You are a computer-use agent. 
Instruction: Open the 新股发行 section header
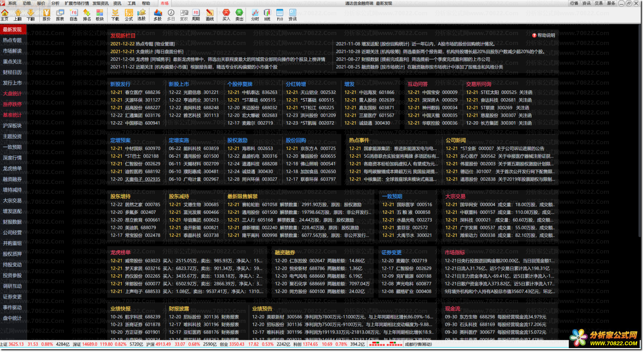coord(120,84)
